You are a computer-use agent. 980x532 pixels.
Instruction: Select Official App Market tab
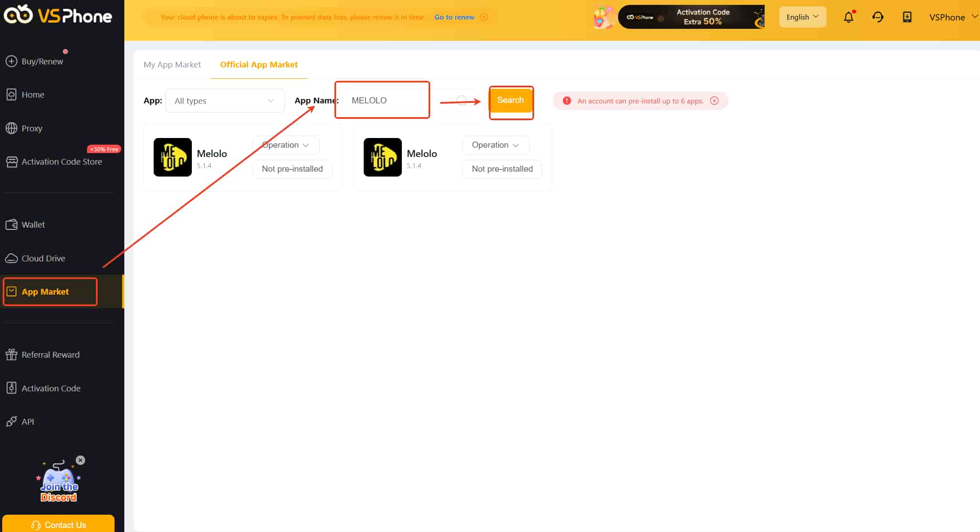point(258,65)
